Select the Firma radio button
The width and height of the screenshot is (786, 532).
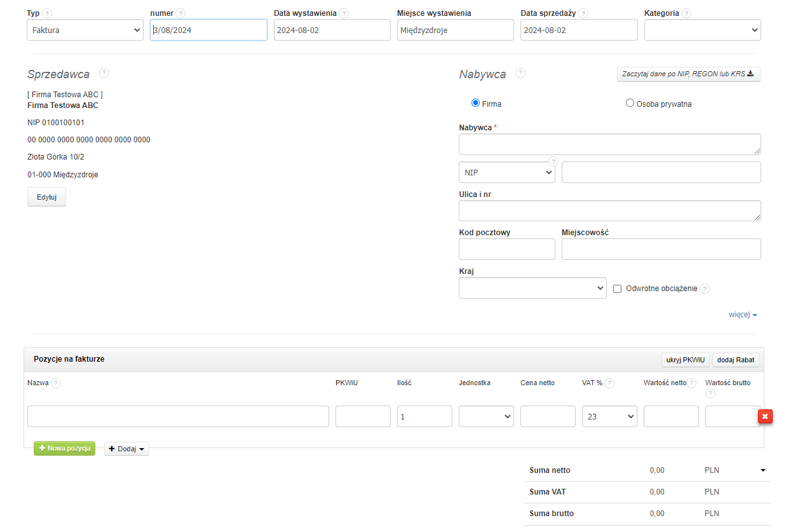(x=475, y=103)
